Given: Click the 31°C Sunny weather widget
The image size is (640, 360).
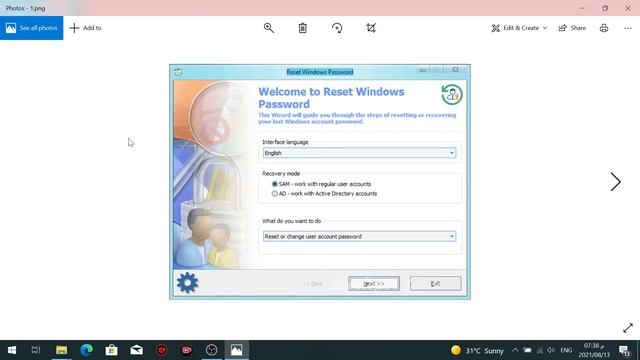Looking at the screenshot, I should click(477, 350).
